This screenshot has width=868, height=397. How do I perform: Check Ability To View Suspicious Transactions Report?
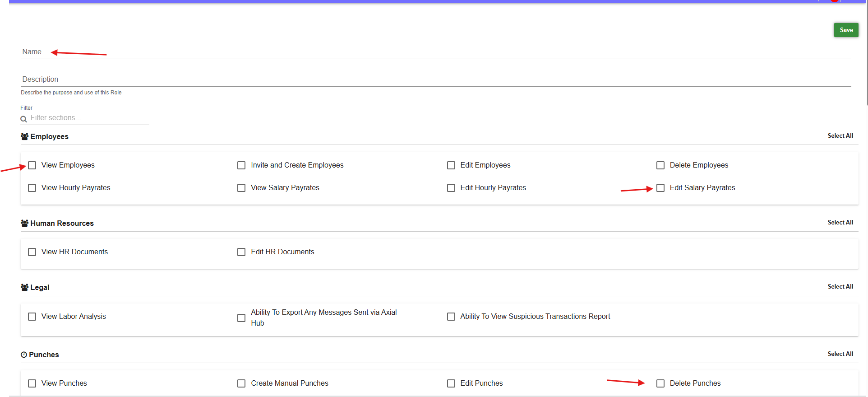pyautogui.click(x=451, y=317)
